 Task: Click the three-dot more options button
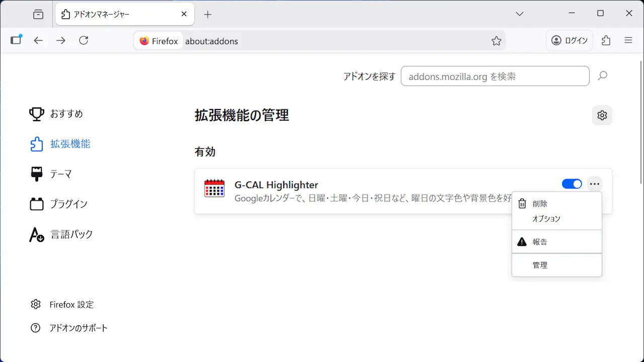pyautogui.click(x=595, y=184)
